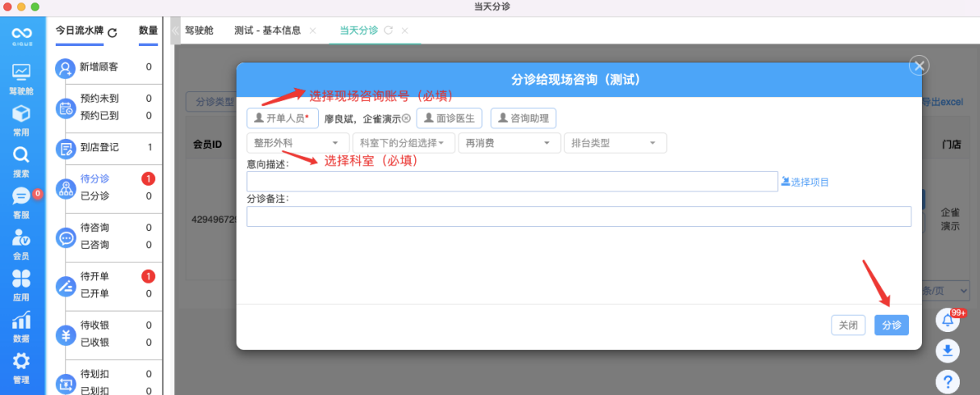Image resolution: width=980 pixels, height=395 pixels.
Task: Click the 开单 pencil icon
Action: coord(65,286)
